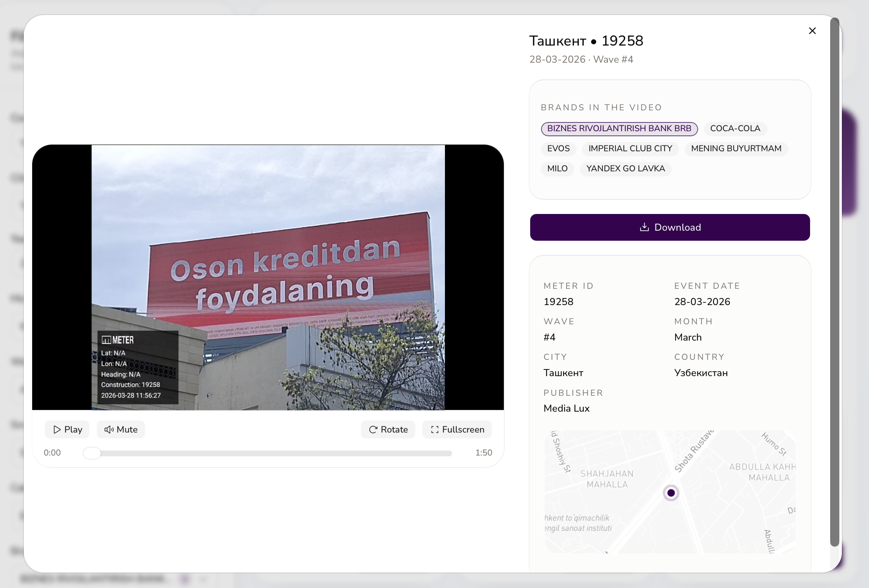Play the billboard video
869x588 pixels.
pyautogui.click(x=67, y=430)
